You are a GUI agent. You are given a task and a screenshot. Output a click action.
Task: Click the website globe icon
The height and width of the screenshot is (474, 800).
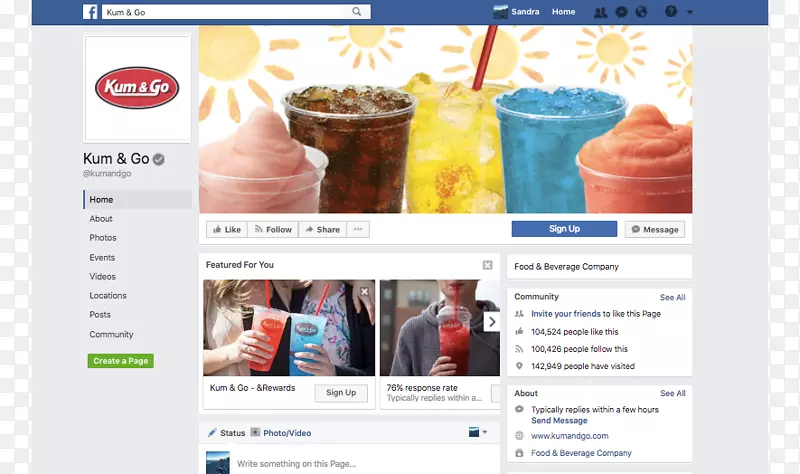519,436
